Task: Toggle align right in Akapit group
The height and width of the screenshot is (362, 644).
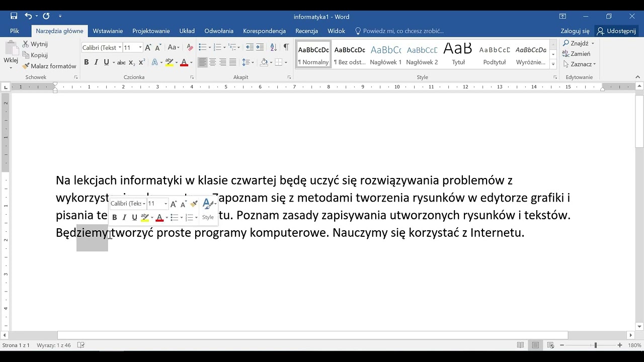Action: [222, 63]
